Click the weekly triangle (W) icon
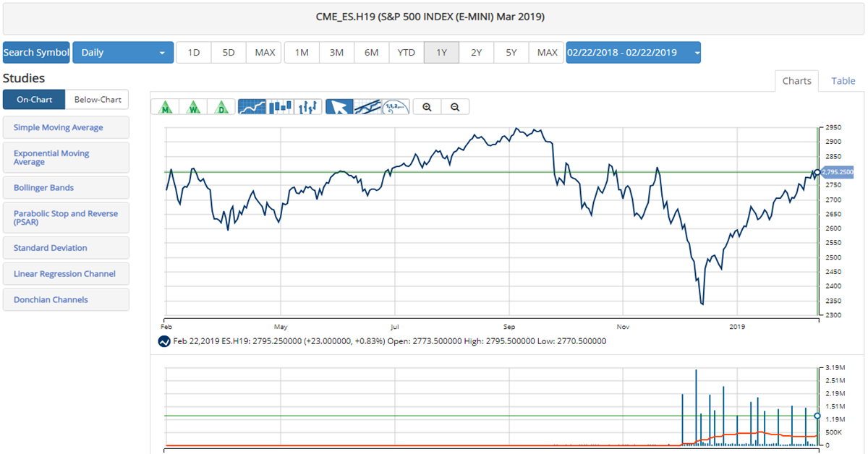The width and height of the screenshot is (868, 454). 193,107
